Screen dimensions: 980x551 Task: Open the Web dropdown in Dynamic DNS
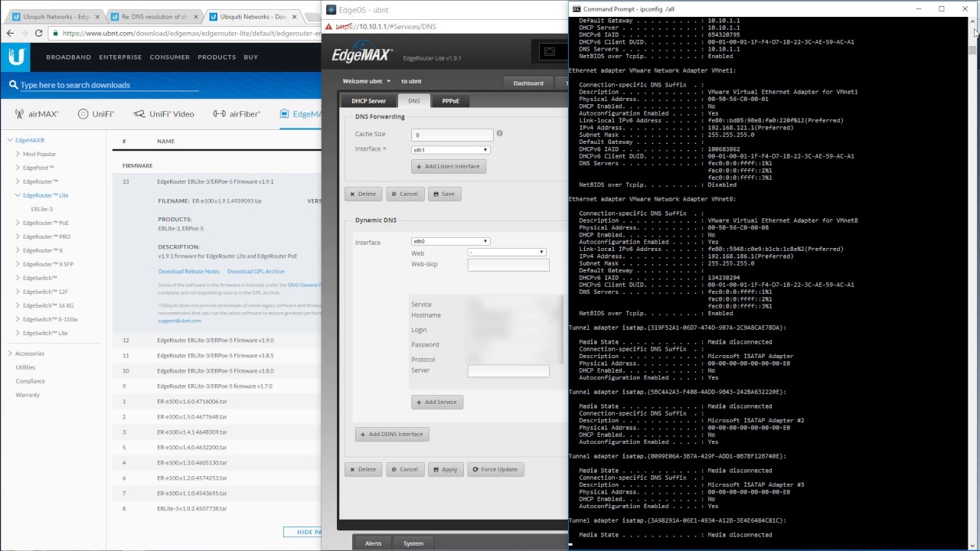(507, 252)
